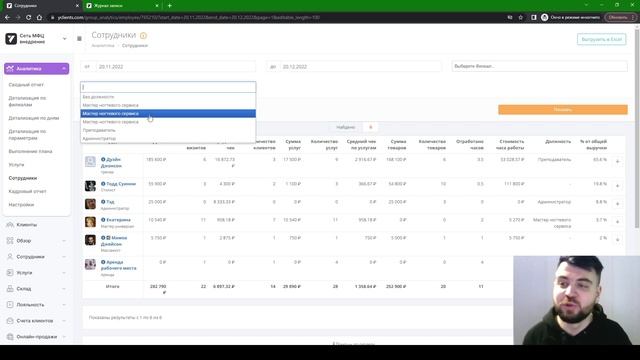Open Детализация по параметрам report
The width and height of the screenshot is (640, 360).
(27, 135)
